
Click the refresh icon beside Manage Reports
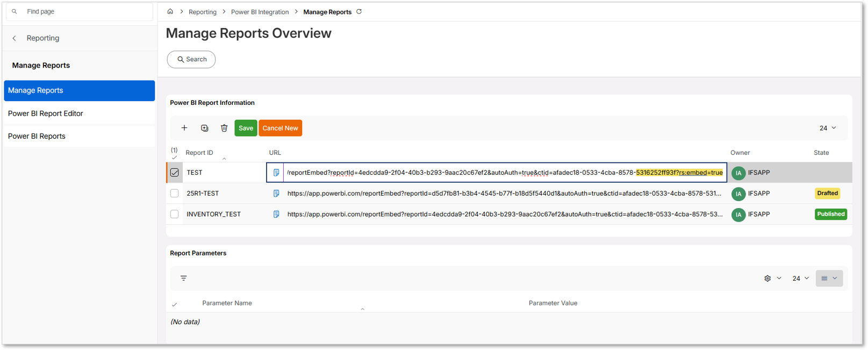(x=359, y=11)
